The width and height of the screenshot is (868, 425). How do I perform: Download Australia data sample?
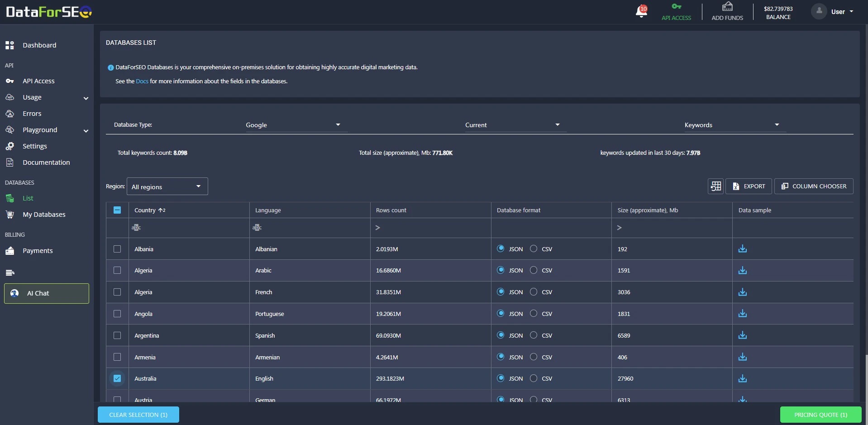[743, 378]
